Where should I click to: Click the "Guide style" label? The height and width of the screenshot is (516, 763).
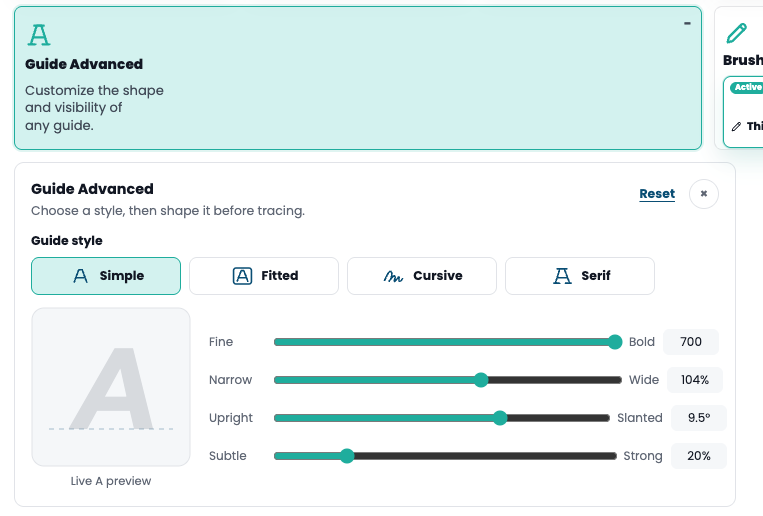pyautogui.click(x=67, y=240)
